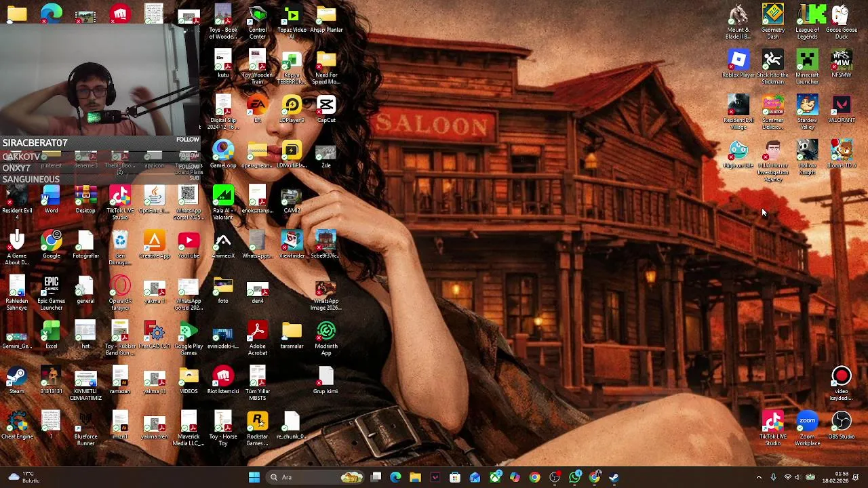Select the GameLoop desktop icon
Viewport: 868px width, 488px height.
pos(223,154)
